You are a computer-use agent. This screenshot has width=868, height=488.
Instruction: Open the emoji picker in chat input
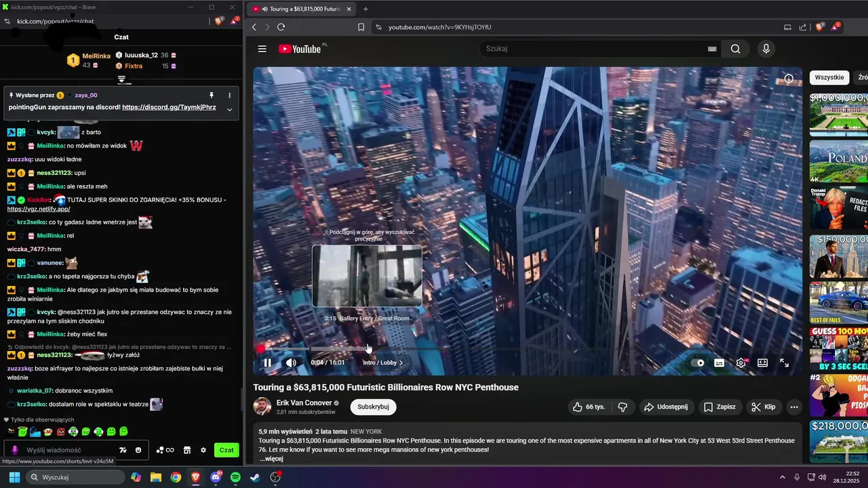click(x=138, y=450)
